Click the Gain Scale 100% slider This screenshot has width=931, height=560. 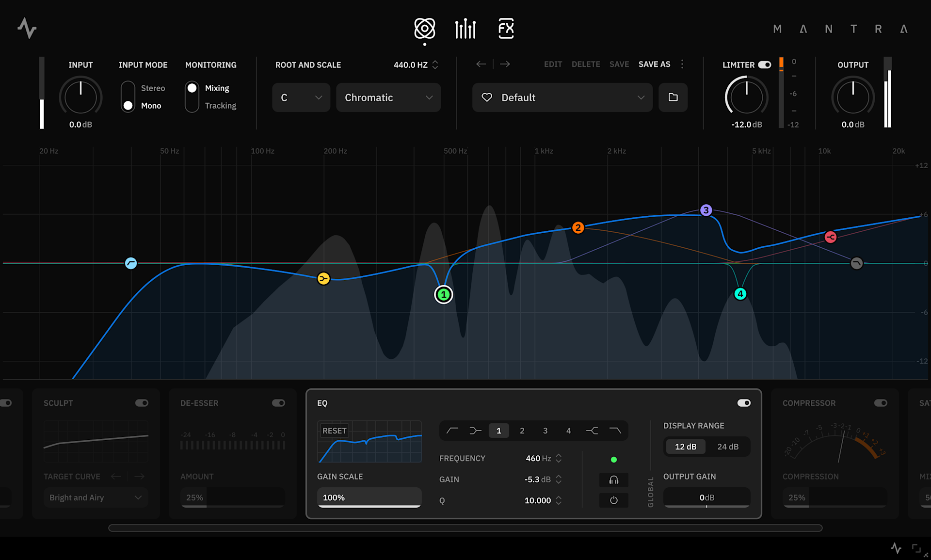click(x=369, y=497)
